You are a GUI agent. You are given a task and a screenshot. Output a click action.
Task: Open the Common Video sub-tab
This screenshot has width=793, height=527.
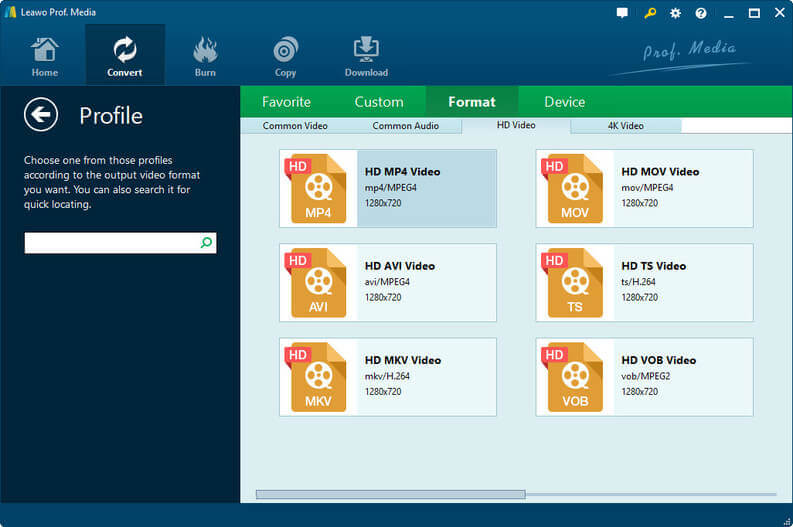[x=295, y=125]
